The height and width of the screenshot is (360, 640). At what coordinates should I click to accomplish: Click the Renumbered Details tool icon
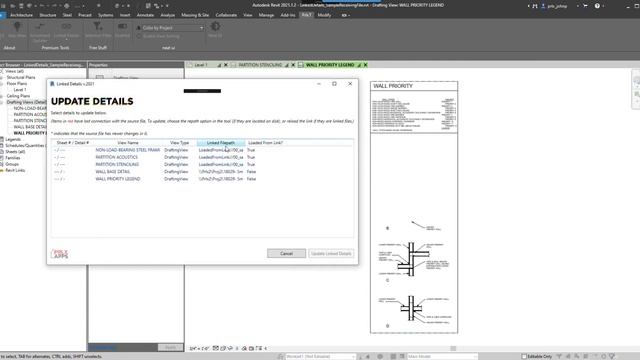(x=40, y=27)
